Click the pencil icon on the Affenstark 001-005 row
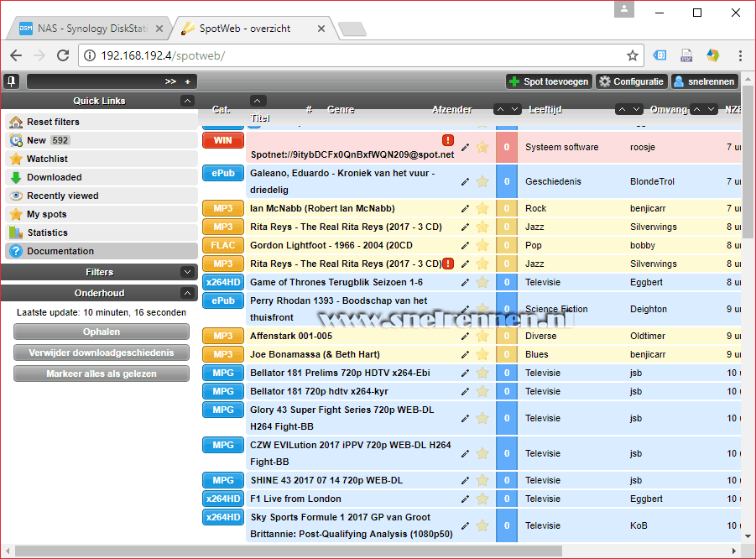Image resolution: width=756 pixels, height=559 pixels. coord(465,337)
